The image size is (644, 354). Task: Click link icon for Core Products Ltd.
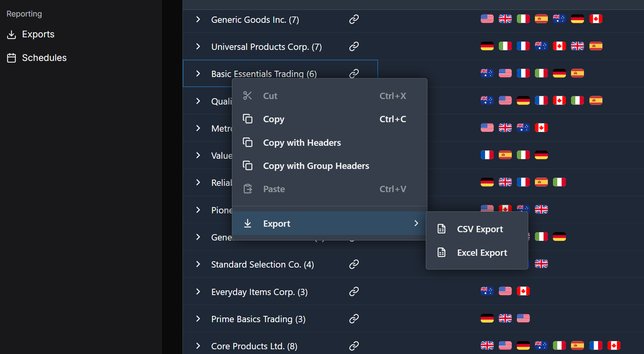tap(354, 346)
